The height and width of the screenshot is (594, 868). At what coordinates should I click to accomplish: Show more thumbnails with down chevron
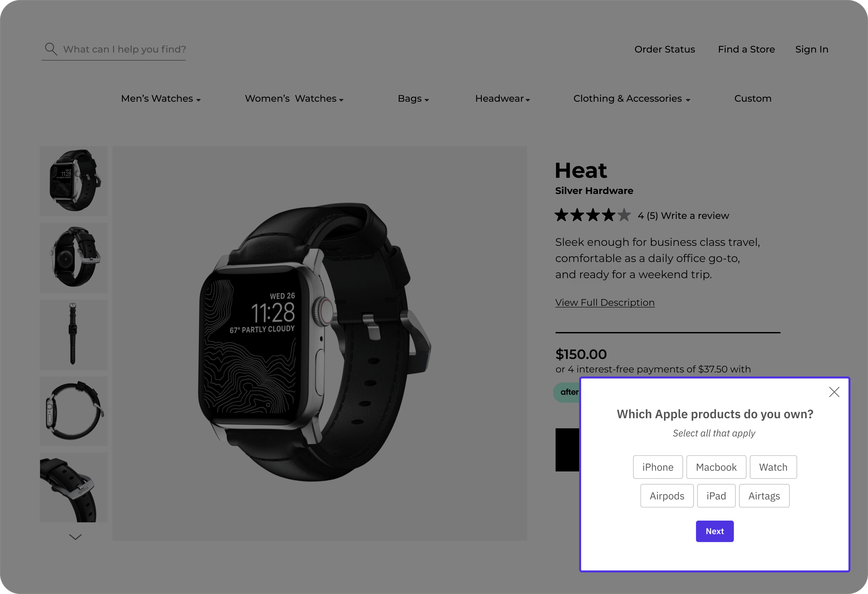75,537
